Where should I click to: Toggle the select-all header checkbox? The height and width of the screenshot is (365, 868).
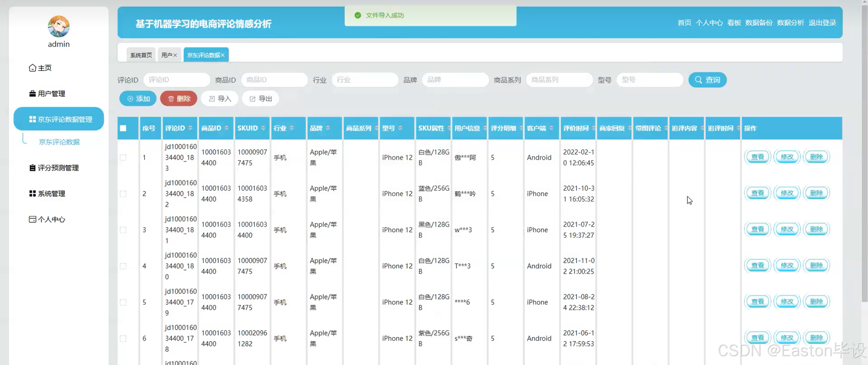(x=123, y=128)
